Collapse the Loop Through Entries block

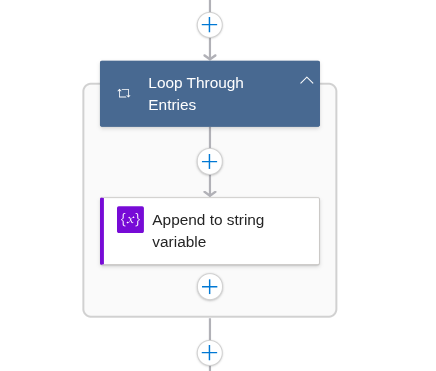click(306, 80)
